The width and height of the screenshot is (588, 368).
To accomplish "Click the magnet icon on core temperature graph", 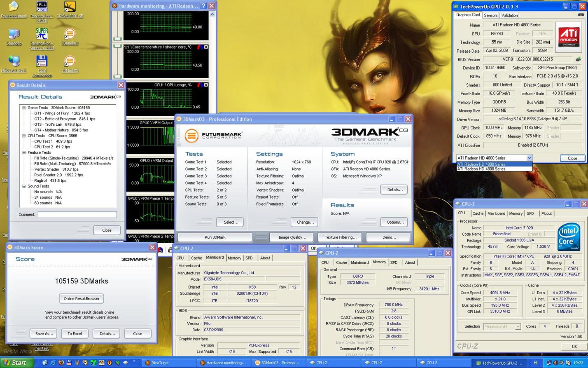I will coord(200,47).
